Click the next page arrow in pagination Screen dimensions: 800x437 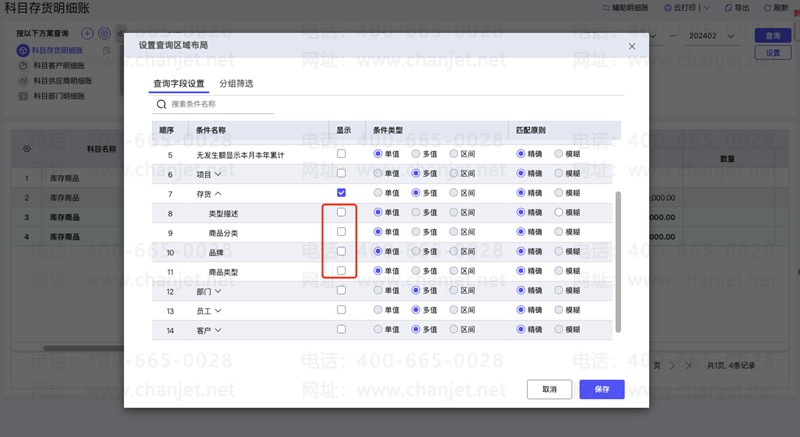tap(672, 366)
